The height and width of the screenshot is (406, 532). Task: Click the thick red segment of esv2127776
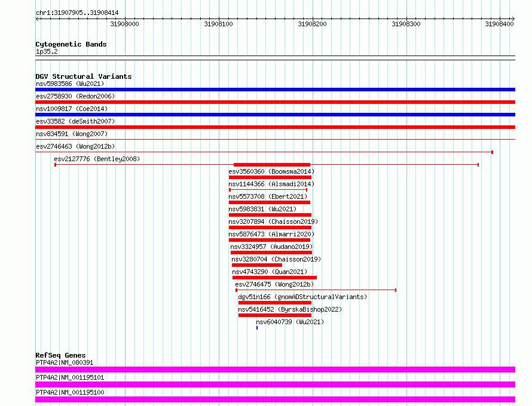pyautogui.click(x=272, y=165)
